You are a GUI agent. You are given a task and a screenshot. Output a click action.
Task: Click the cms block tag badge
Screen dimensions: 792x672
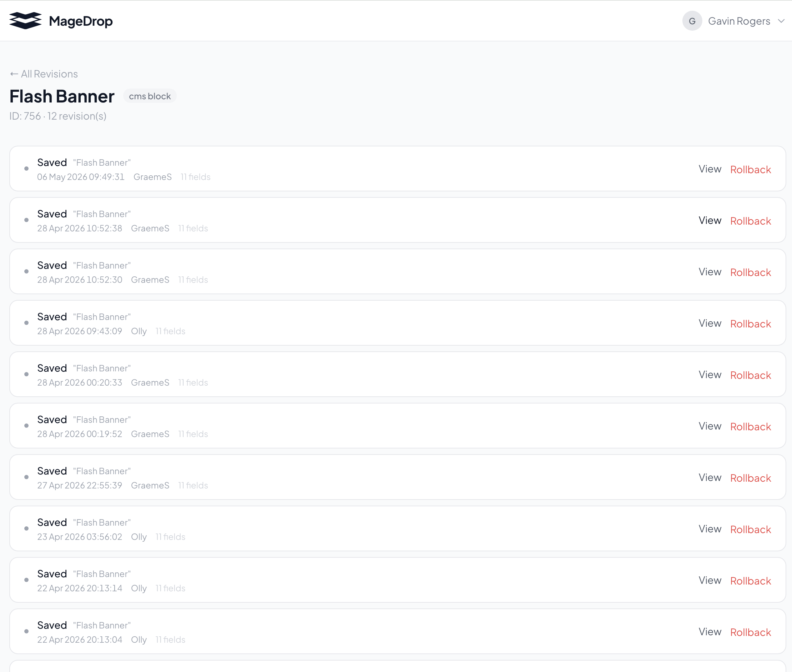pyautogui.click(x=150, y=96)
